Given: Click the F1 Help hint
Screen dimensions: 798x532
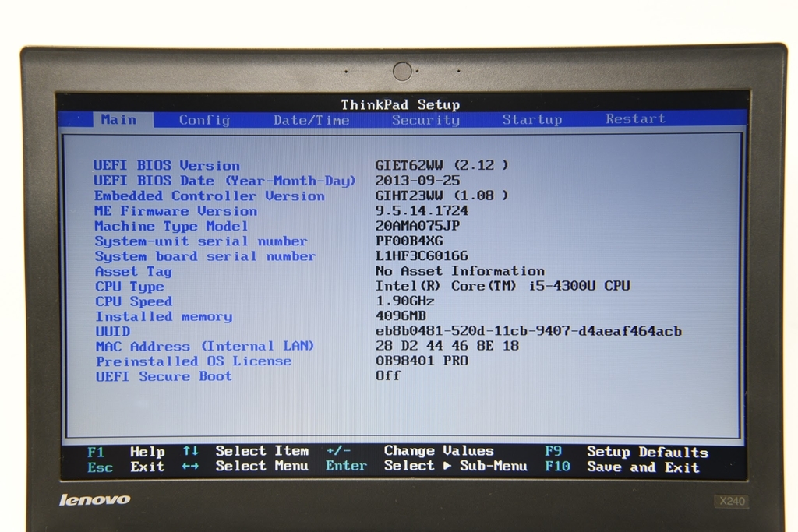Looking at the screenshot, I should click(125, 452).
